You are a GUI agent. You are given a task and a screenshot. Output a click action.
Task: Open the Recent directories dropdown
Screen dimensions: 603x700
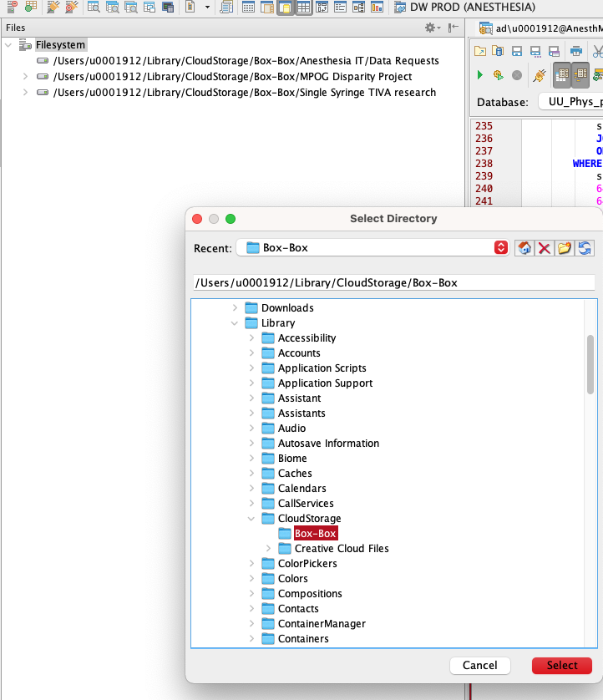501,248
